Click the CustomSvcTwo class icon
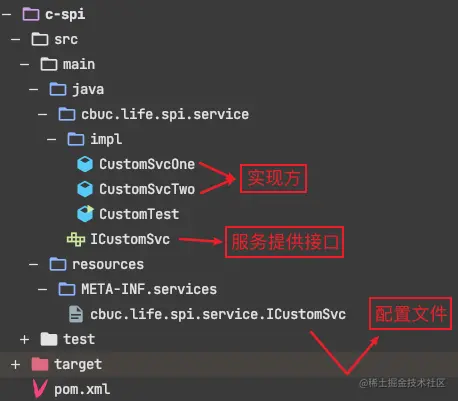Image resolution: width=458 pixels, height=401 pixels. (x=85, y=189)
